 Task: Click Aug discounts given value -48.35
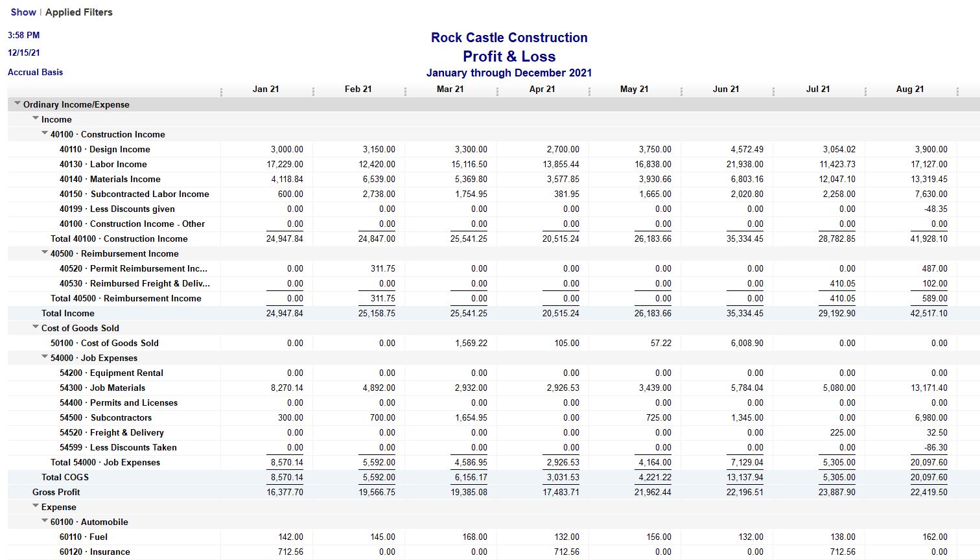coord(936,209)
